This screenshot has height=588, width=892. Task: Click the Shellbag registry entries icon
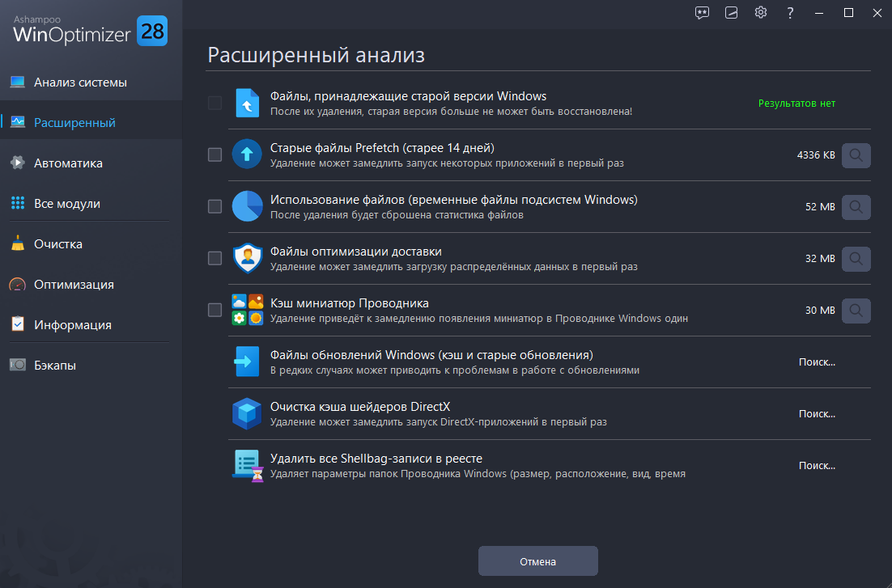pos(248,466)
